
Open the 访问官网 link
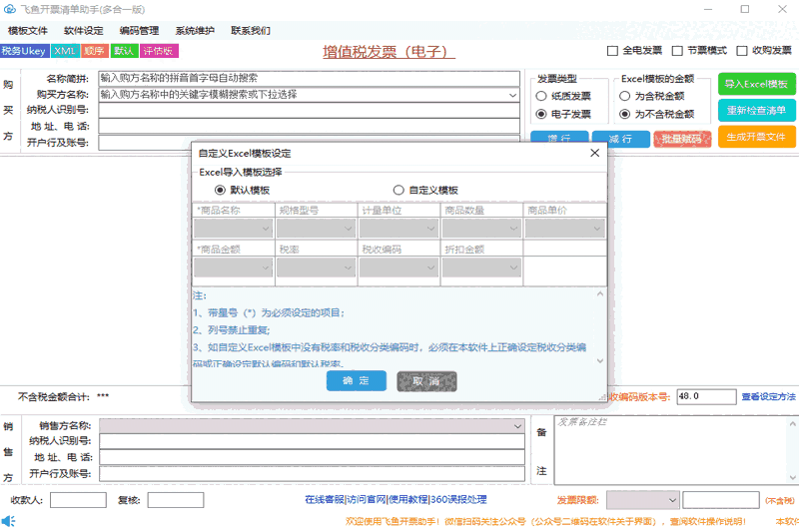point(367,500)
